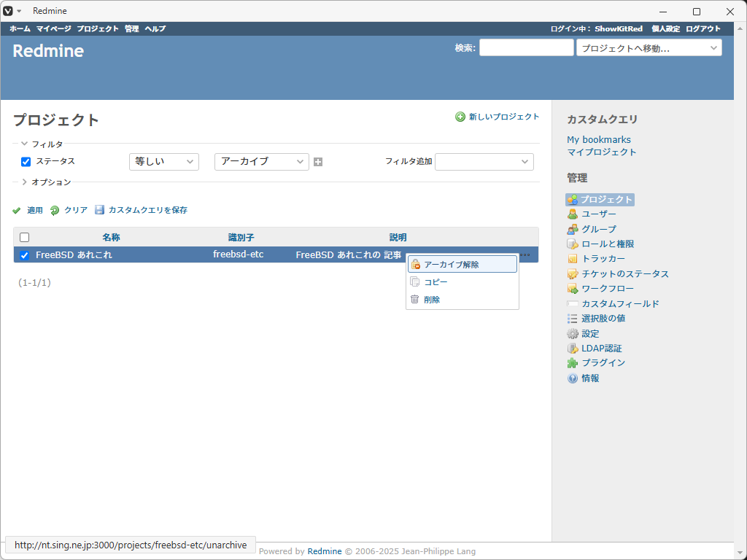Click the カスタムフィールド icon in sidebar

[572, 304]
